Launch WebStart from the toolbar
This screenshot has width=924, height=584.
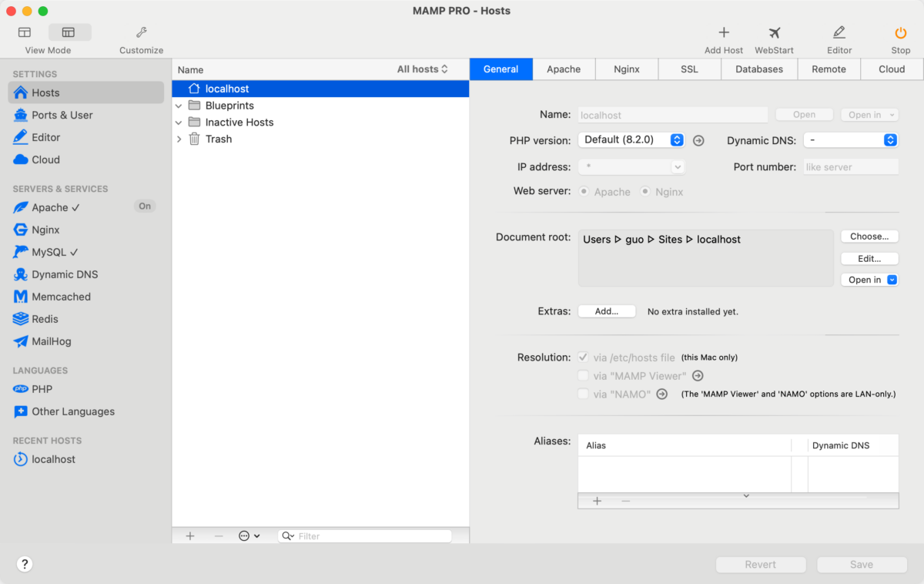click(x=775, y=32)
